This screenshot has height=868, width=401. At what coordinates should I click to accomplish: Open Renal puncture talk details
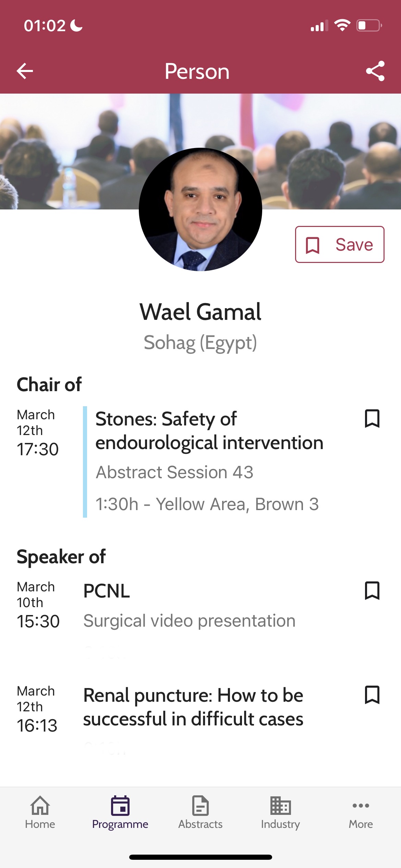tap(193, 707)
